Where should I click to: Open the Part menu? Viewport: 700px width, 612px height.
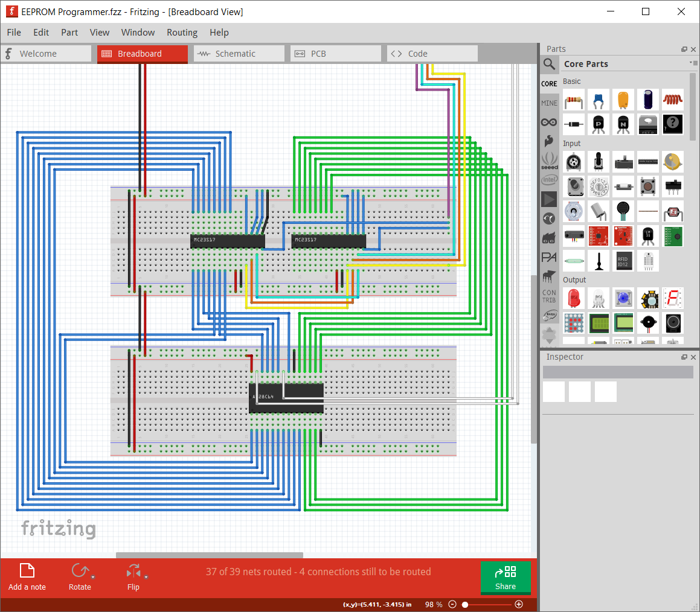pyautogui.click(x=69, y=33)
